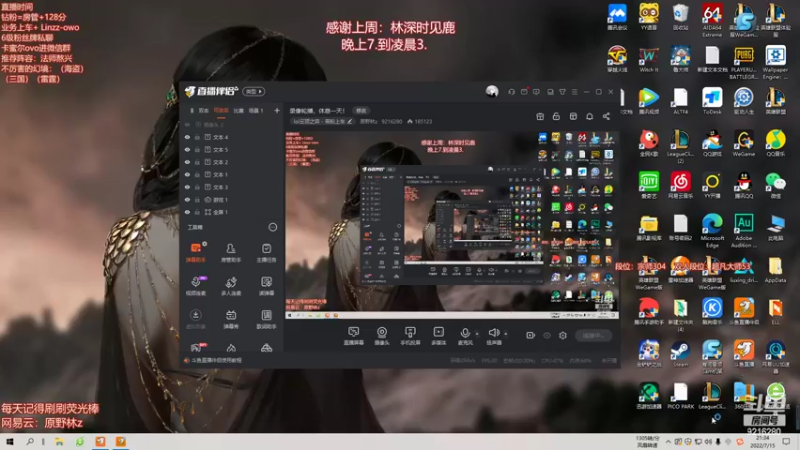Viewport: 800px width, 450px height.
Task: Mute the 扬声器 speaker
Action: point(493,336)
